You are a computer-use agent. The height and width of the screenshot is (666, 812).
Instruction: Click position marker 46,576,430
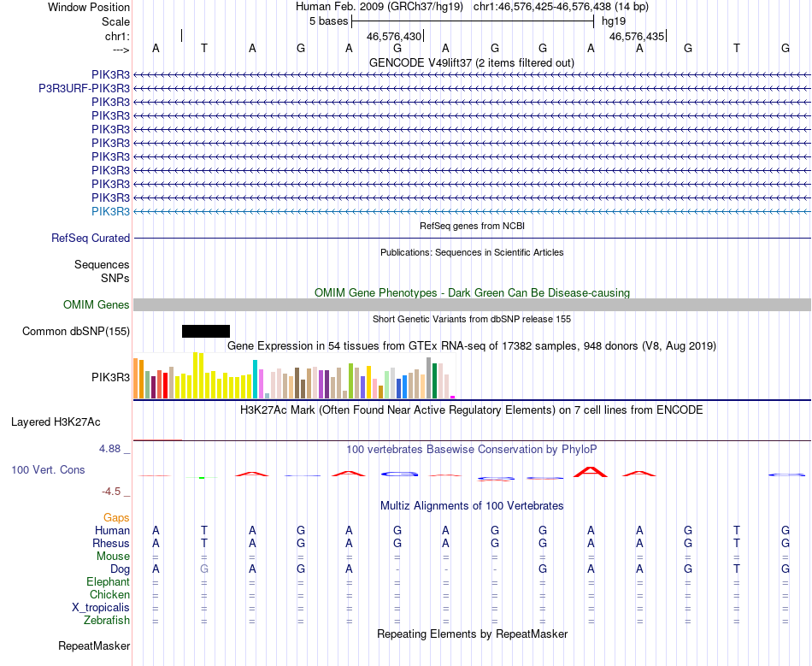(394, 36)
